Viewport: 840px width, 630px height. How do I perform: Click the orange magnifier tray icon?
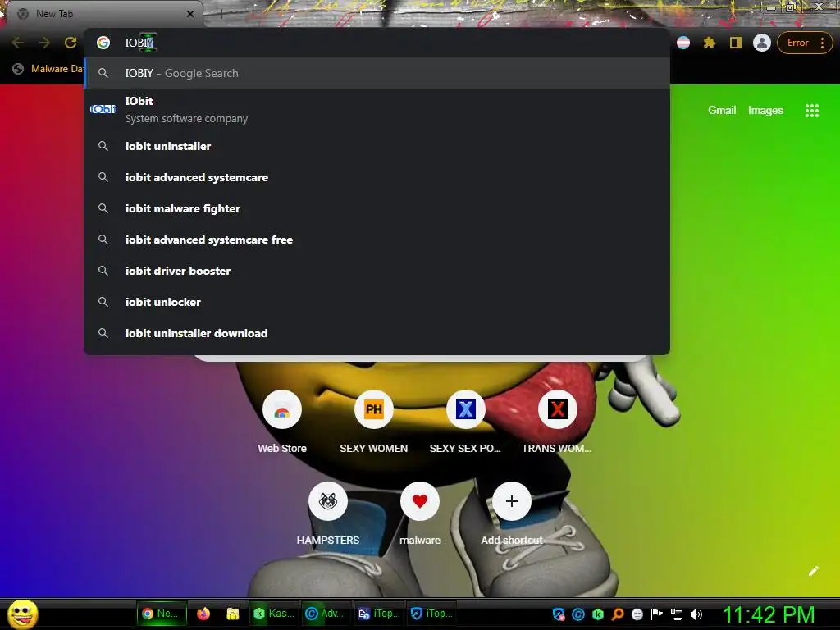coord(618,614)
